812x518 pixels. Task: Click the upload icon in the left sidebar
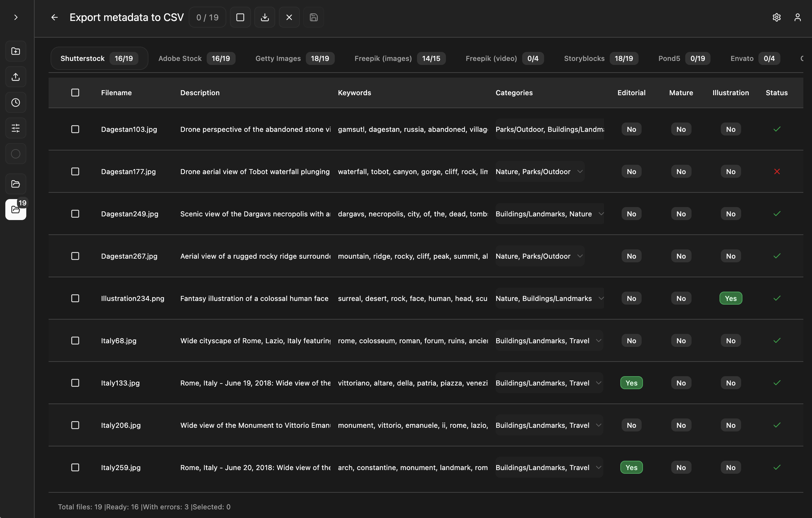coord(16,77)
